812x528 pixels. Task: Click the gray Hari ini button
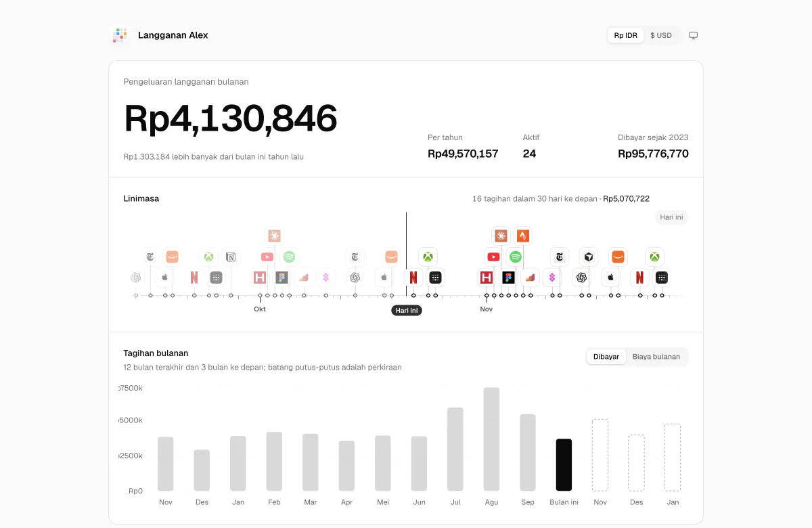click(672, 217)
